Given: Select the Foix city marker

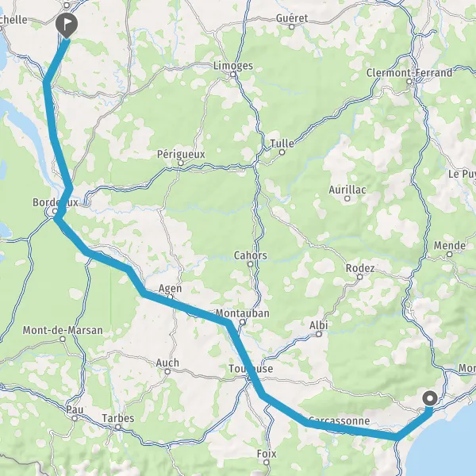Looking at the screenshot, I should (x=267, y=463).
